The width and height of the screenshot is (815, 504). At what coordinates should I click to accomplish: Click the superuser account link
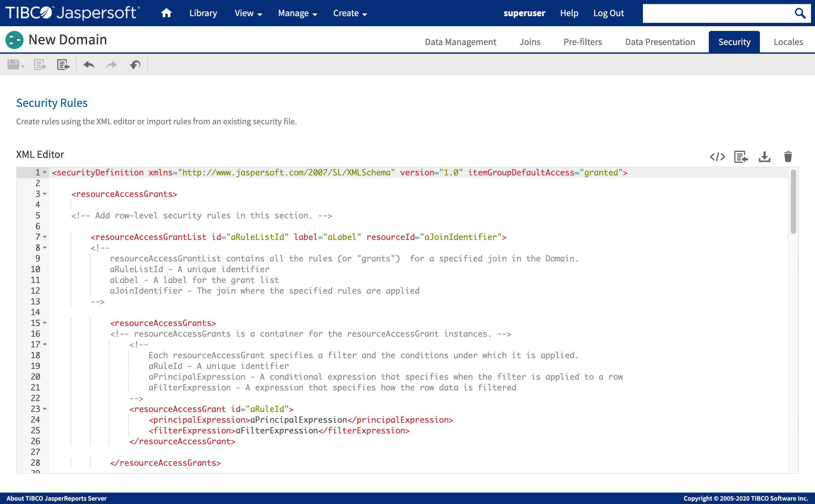(524, 13)
